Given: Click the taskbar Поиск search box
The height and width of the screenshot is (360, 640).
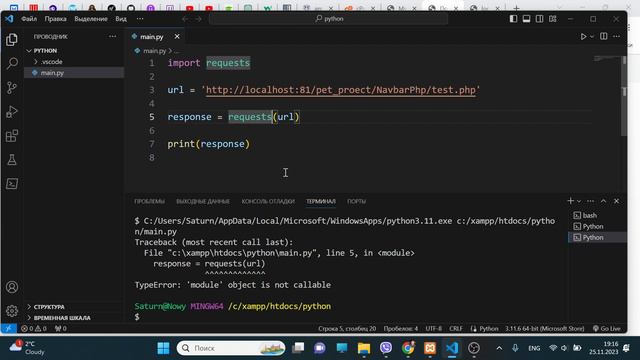Looking at the screenshot, I should 231,348.
